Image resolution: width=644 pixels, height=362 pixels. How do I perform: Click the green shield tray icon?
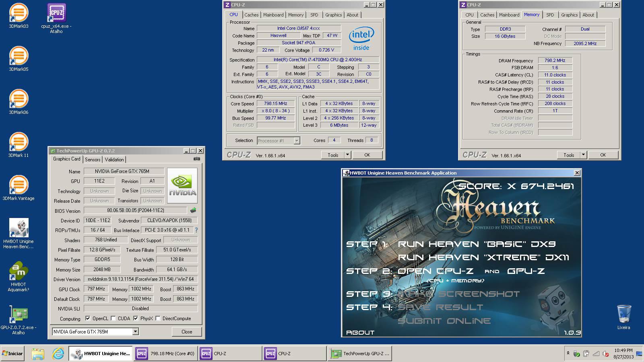tap(576, 354)
